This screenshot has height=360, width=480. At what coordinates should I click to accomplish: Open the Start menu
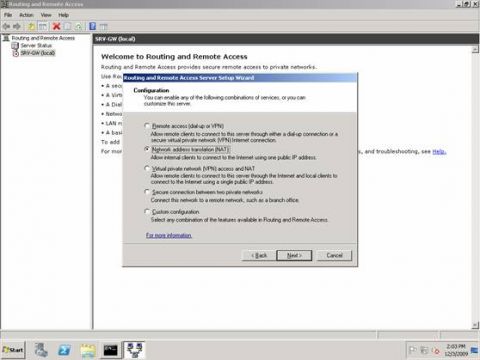13,350
